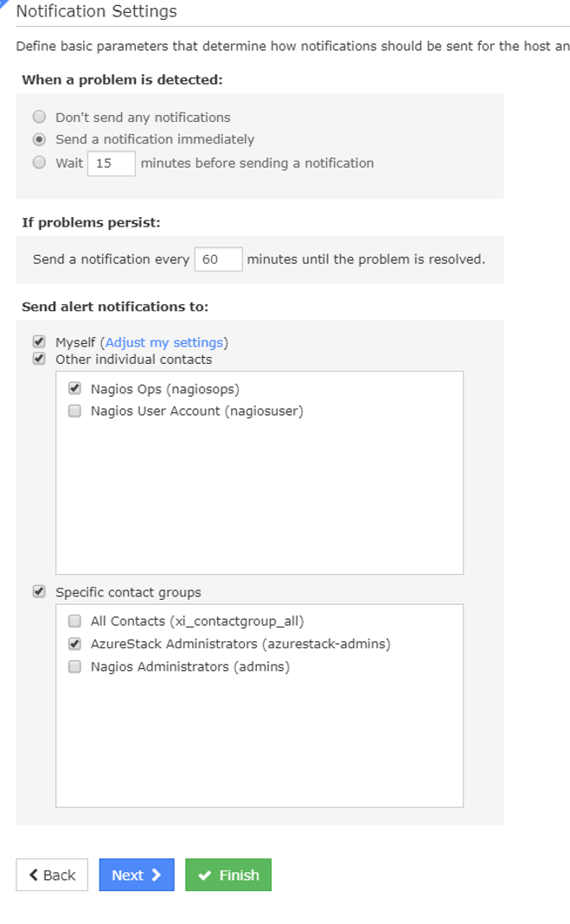Select Don't send any notifications option
The height and width of the screenshot is (924, 570).
(x=39, y=117)
